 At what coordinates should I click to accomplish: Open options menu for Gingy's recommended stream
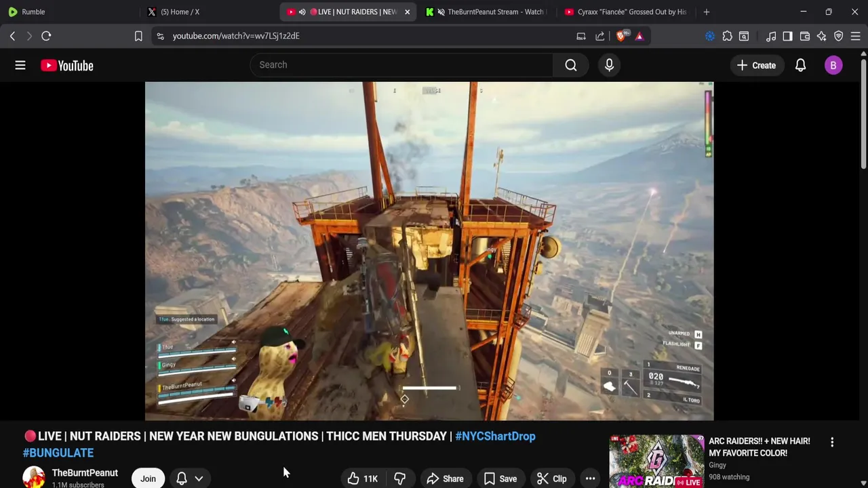pyautogui.click(x=832, y=442)
